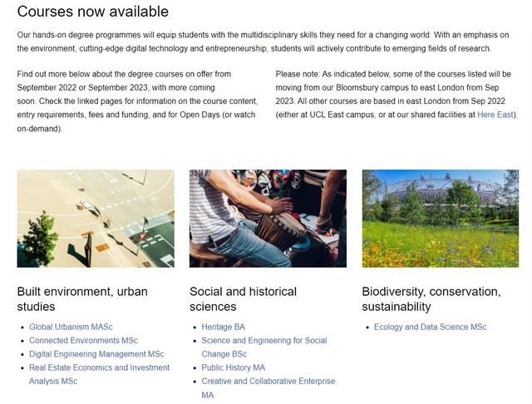Click the Built environment, urban studies heading
The image size is (532, 404).
pos(82,299)
